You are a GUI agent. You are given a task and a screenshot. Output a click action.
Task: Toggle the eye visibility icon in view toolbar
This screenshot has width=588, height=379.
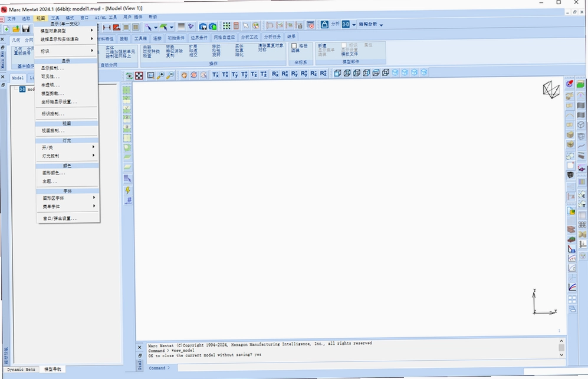point(129,75)
